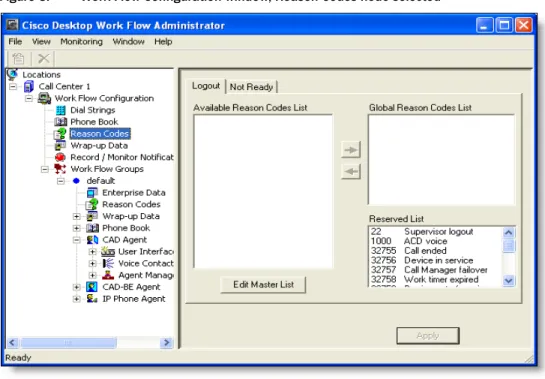545x379 pixels.
Task: Open the Help menu
Action: point(163,42)
